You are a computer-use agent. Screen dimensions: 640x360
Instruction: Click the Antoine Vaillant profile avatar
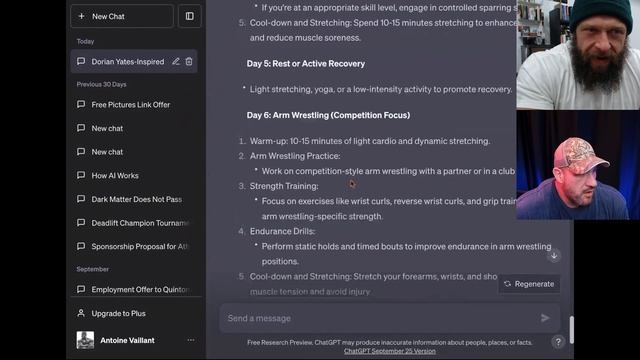(85, 340)
